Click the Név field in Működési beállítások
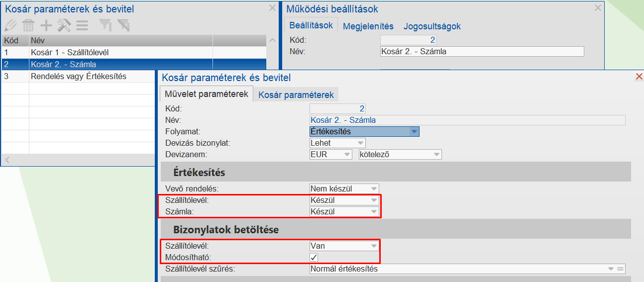 pos(482,51)
